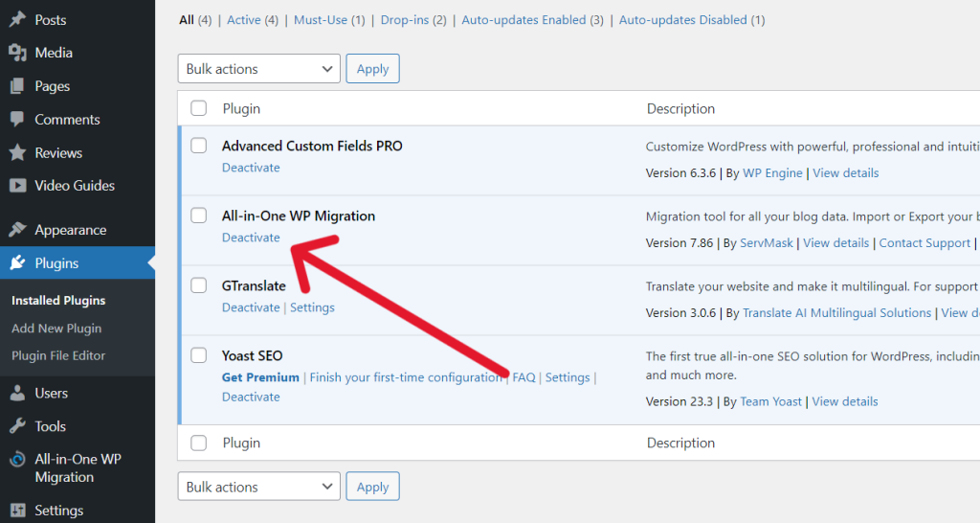Show Auto-updates Disabled plugins
Image resolution: width=980 pixels, height=523 pixels.
(692, 20)
